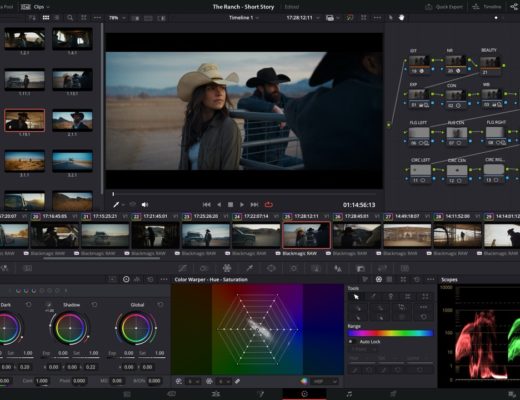Select timeline clip 20 thumbnail
This screenshot has width=520, height=400.
coord(55,235)
